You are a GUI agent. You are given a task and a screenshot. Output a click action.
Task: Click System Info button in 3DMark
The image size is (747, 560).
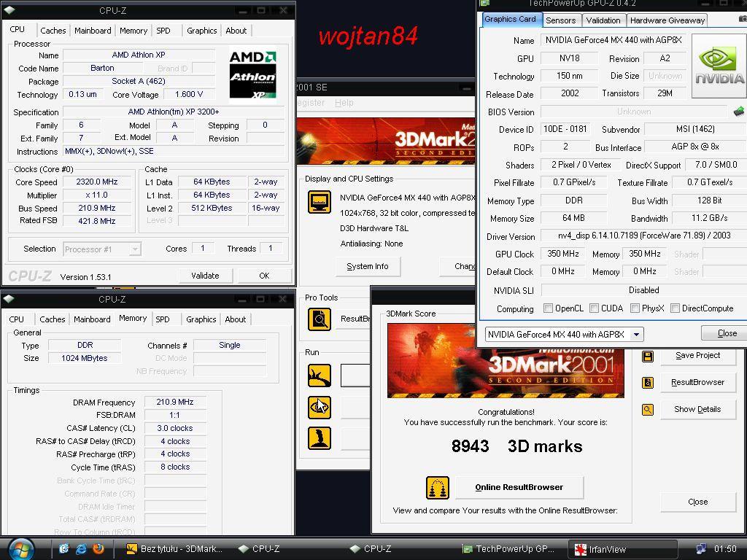pyautogui.click(x=368, y=266)
